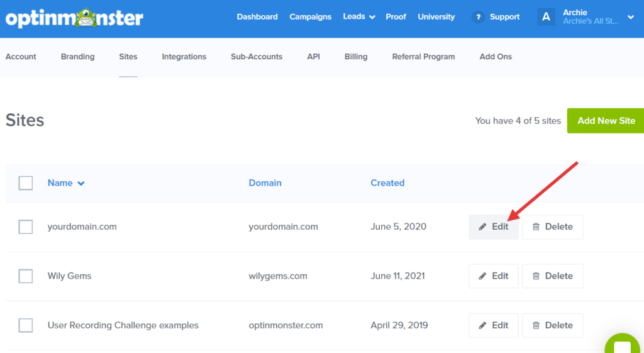The width and height of the screenshot is (644, 353).
Task: Click the Add New Site button
Action: click(x=606, y=120)
